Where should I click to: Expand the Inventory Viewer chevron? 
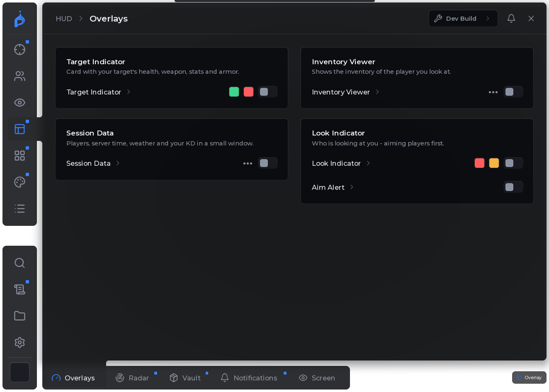pyautogui.click(x=377, y=92)
